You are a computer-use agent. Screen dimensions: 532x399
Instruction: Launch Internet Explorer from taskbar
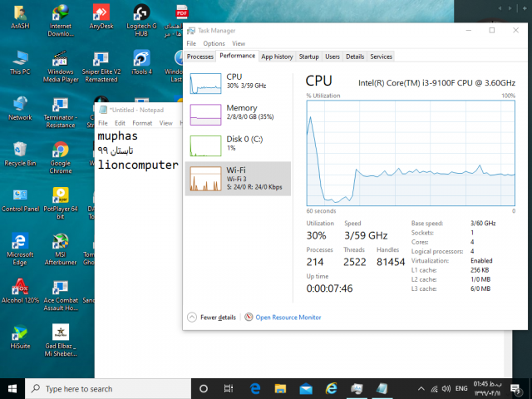click(x=331, y=389)
